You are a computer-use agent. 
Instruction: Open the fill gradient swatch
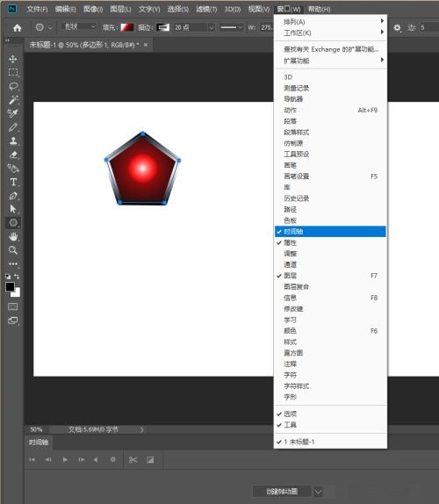(x=127, y=27)
